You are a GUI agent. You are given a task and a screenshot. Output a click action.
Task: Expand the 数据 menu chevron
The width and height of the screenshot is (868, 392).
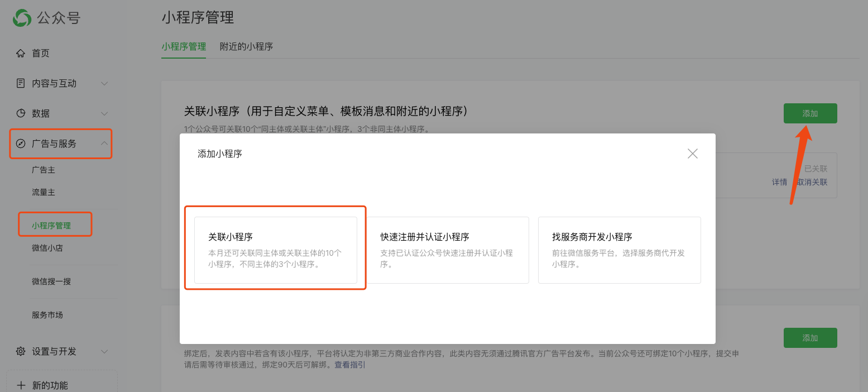click(104, 113)
